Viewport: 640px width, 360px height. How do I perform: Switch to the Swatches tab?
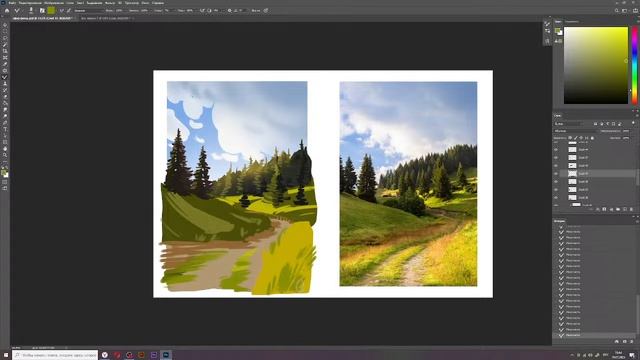tap(572, 21)
